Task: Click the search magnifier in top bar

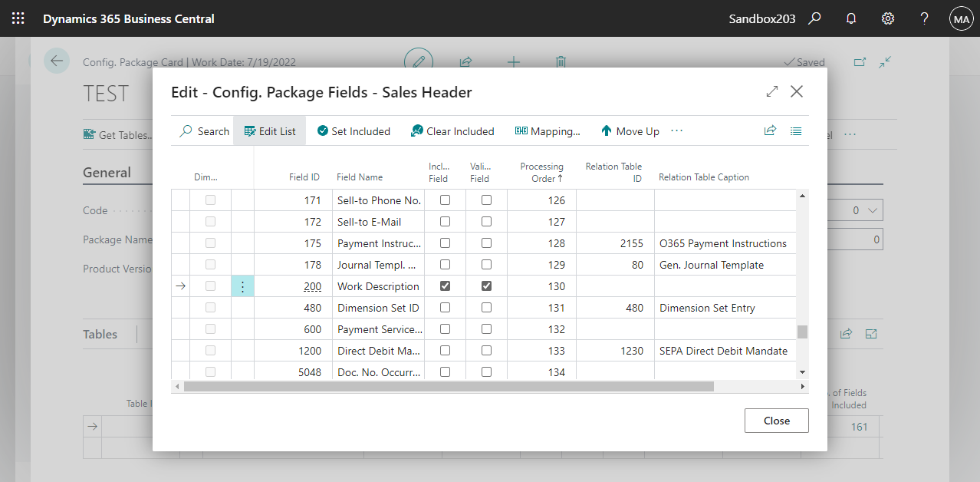Action: [814, 18]
